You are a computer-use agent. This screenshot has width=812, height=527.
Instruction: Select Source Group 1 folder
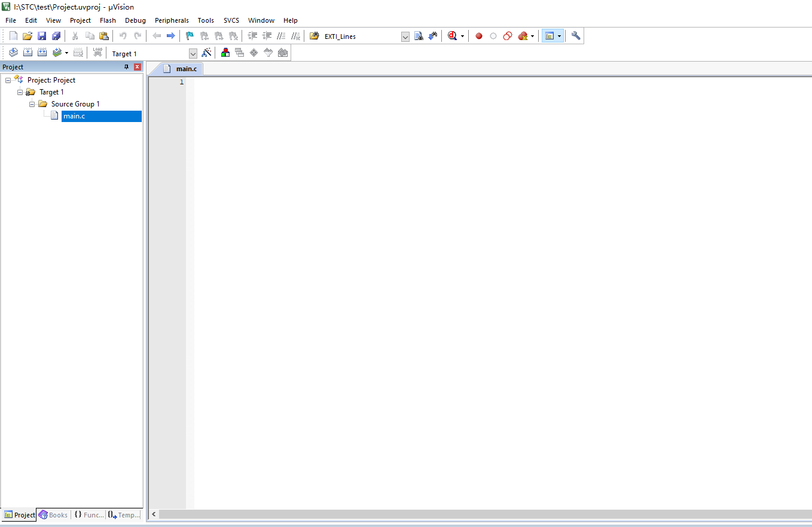[x=75, y=104]
